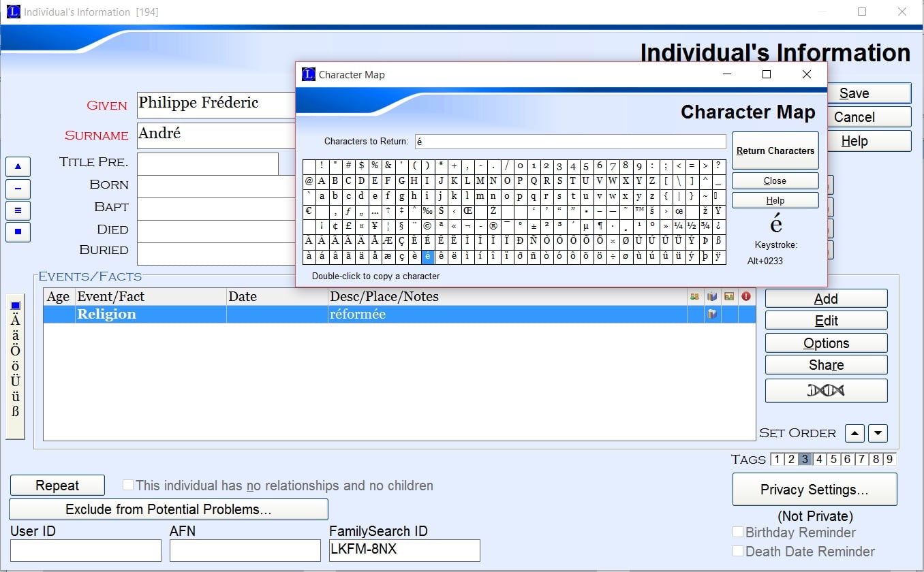
Task: Pick the € symbol in the Character Map grid
Action: (309, 210)
